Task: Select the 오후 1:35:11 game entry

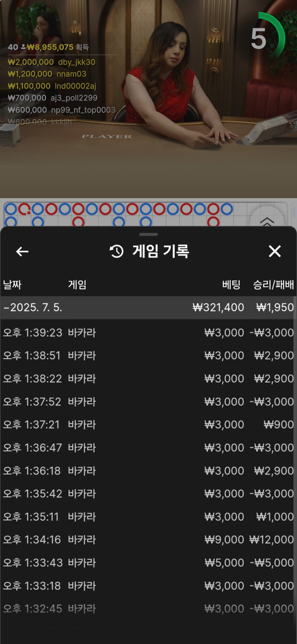Action: pos(148,517)
